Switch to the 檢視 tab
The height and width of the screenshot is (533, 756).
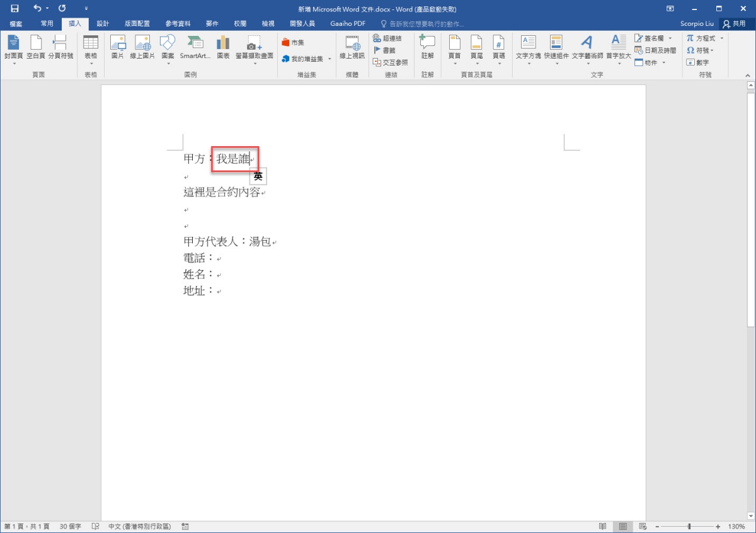pyautogui.click(x=268, y=23)
